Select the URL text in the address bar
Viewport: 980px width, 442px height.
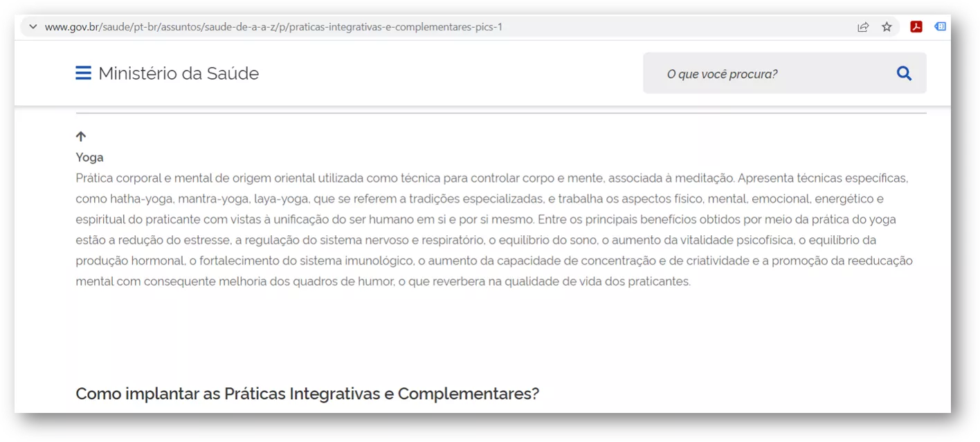click(273, 27)
